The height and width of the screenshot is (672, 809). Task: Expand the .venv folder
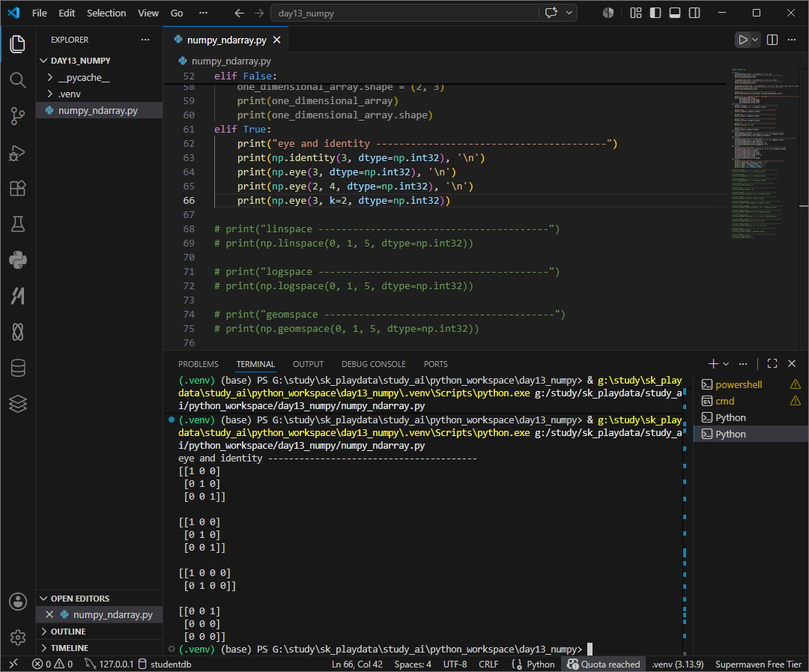(x=99, y=94)
